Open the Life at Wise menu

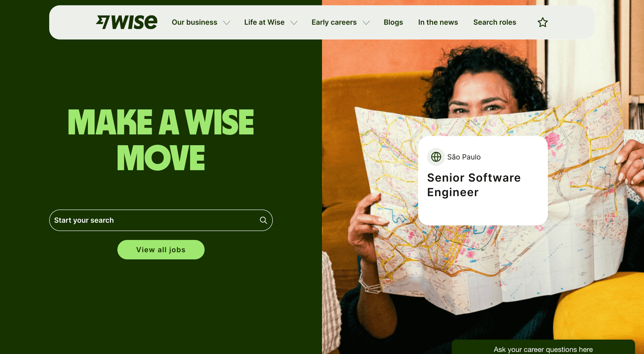coord(264,22)
